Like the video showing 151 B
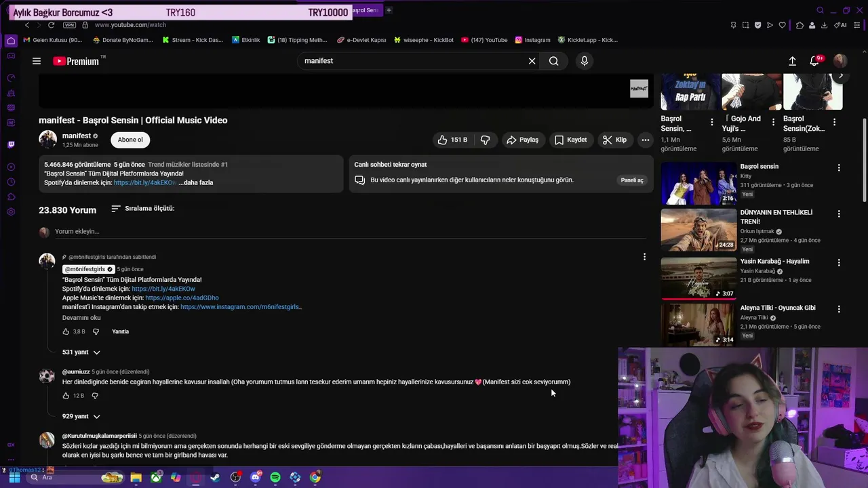The width and height of the screenshot is (868, 488). pyautogui.click(x=452, y=140)
